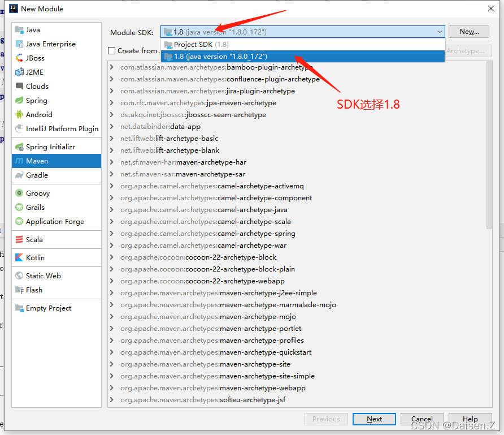This screenshot has width=504, height=435.
Task: Click the Clouds icon
Action: point(19,86)
